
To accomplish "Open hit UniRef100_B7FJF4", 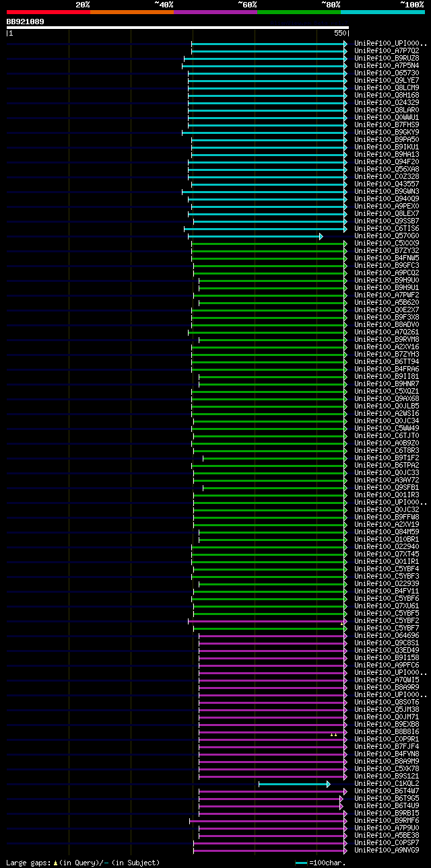I will (x=387, y=746).
